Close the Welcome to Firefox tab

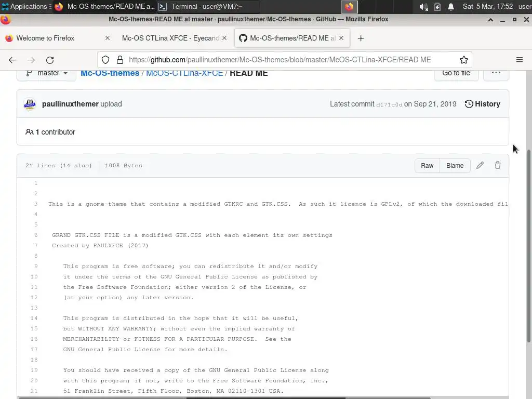point(108,38)
